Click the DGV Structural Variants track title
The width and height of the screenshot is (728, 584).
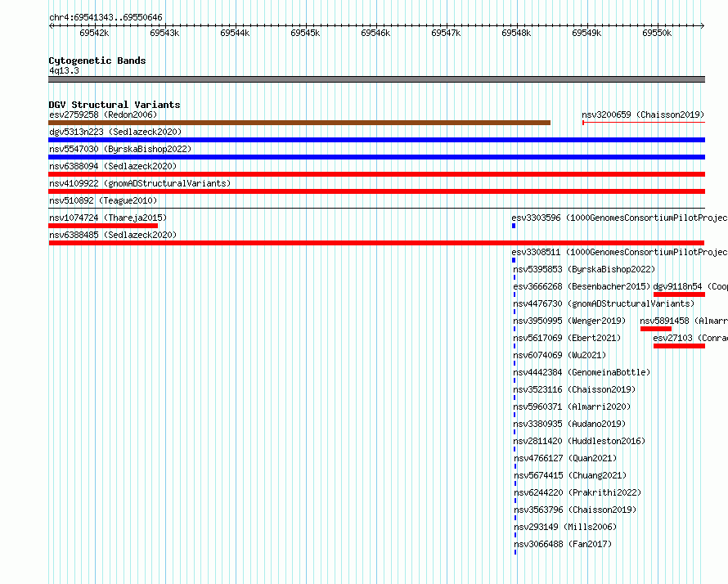tap(115, 105)
